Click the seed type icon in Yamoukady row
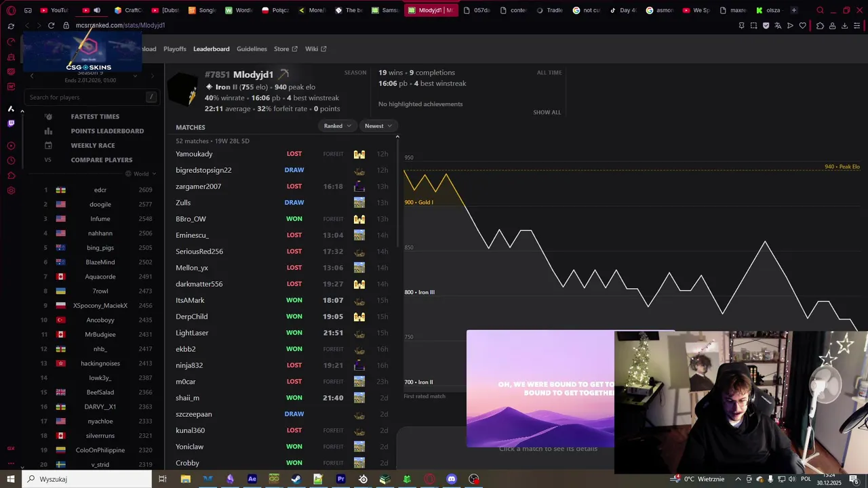Image resolution: width=868 pixels, height=488 pixels. pyautogui.click(x=359, y=154)
